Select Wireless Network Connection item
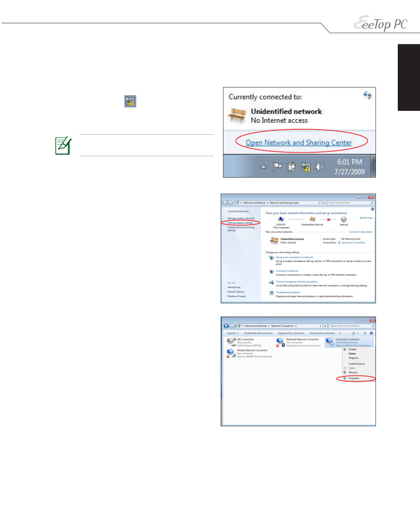The height and width of the screenshot is (509, 420). [250, 353]
